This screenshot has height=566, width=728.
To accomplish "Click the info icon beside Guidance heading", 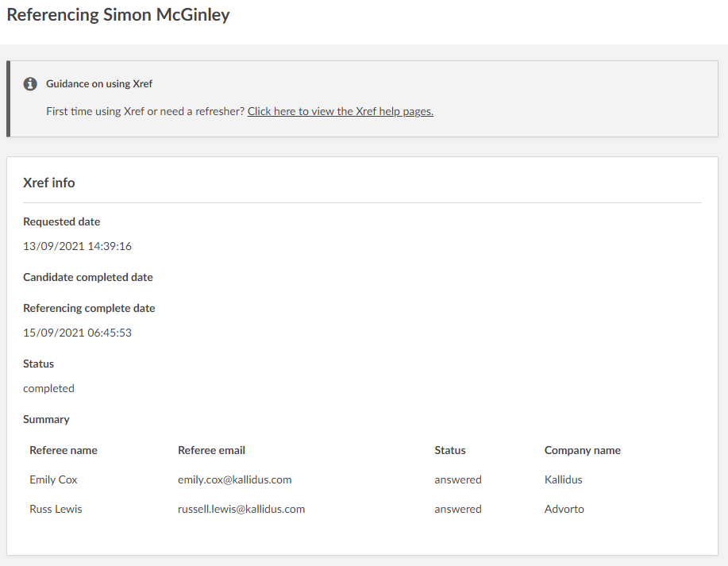I will 30,83.
